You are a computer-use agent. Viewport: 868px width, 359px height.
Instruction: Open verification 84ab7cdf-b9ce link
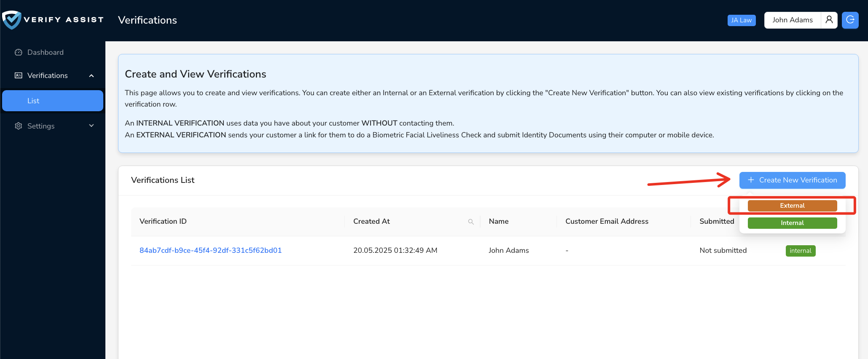(210, 250)
